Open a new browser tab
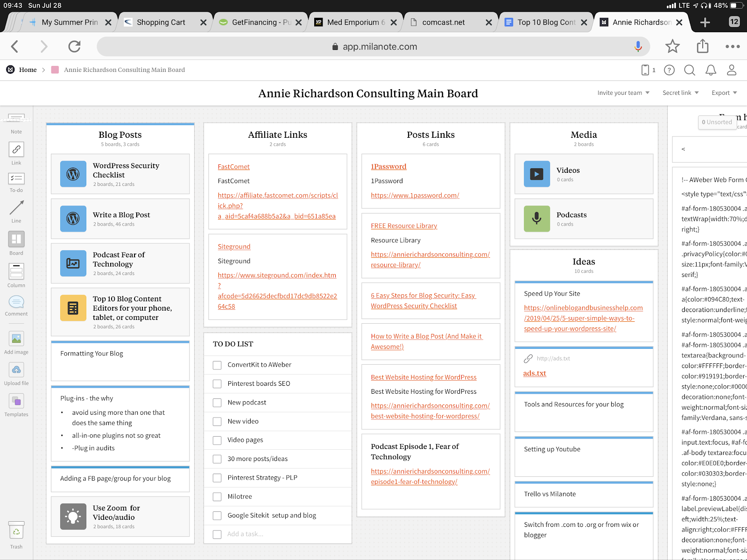The image size is (747, 560). [x=705, y=22]
